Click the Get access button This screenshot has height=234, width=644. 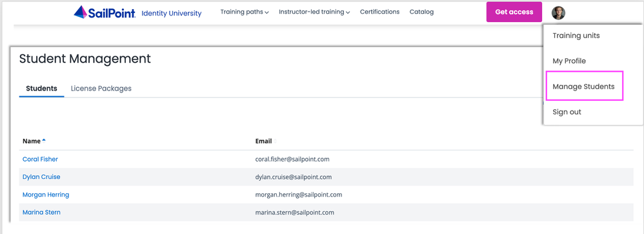(514, 12)
